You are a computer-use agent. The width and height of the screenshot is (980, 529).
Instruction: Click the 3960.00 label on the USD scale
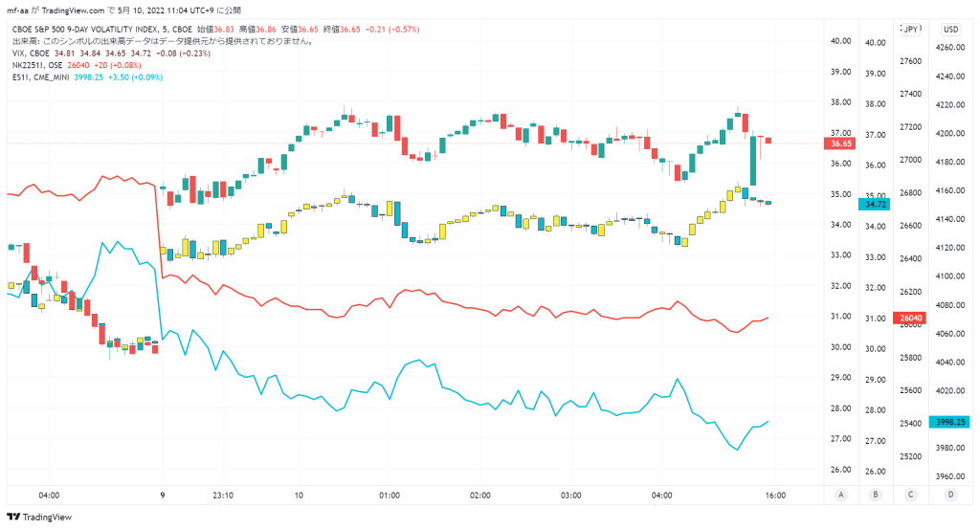[950, 476]
